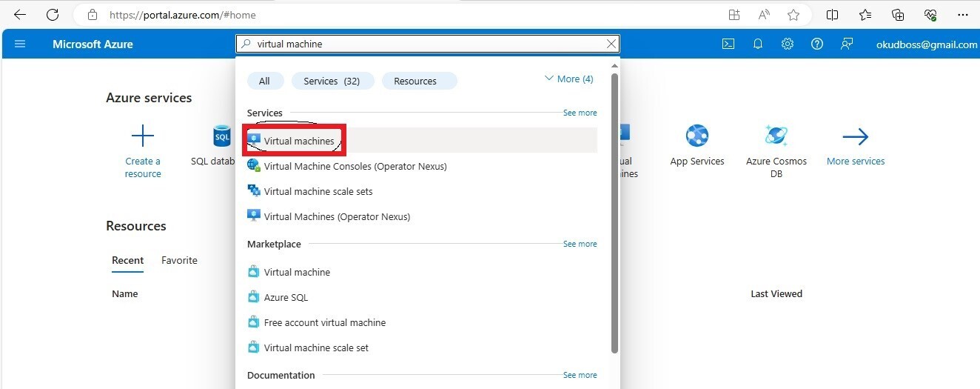The image size is (980, 389).
Task: Open SQL databases service icon
Action: pyautogui.click(x=221, y=136)
